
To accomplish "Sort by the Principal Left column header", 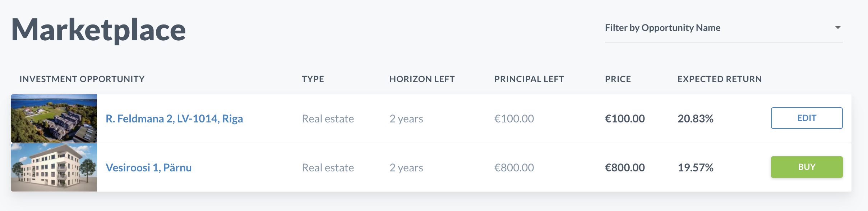I will pos(529,79).
